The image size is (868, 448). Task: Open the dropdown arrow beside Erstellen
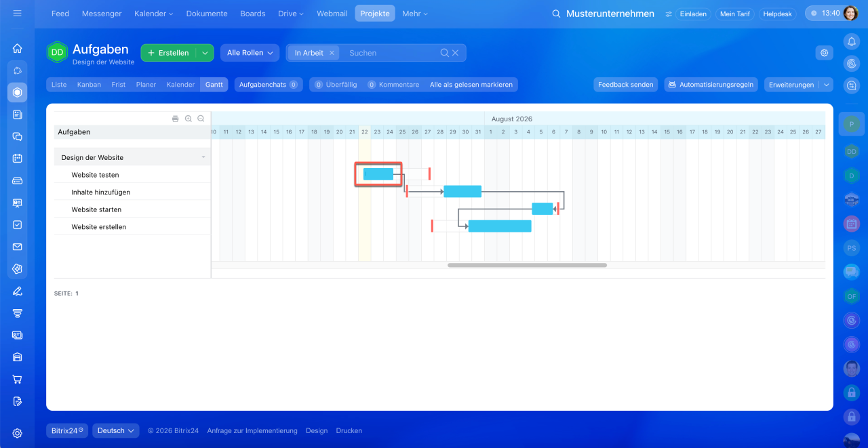pyautogui.click(x=205, y=53)
